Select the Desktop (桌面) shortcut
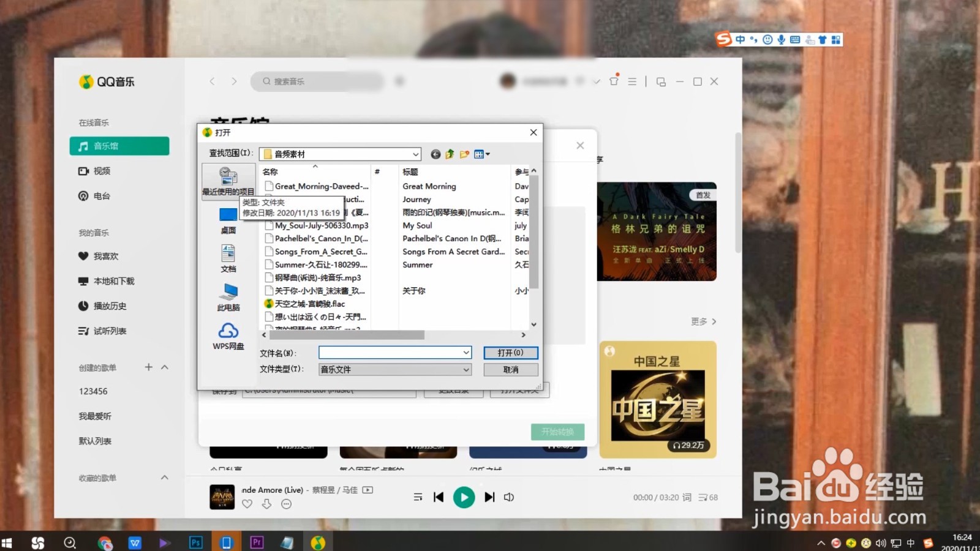 click(x=228, y=221)
